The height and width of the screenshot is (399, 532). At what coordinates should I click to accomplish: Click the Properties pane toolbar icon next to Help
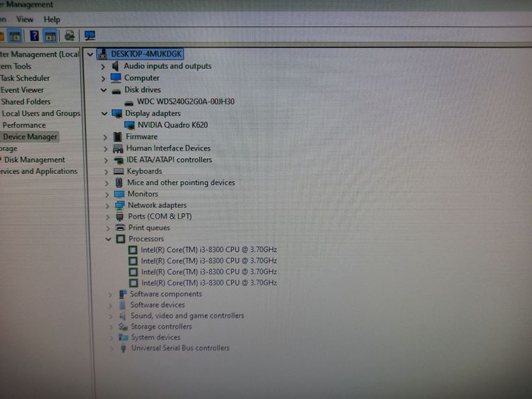(x=50, y=36)
